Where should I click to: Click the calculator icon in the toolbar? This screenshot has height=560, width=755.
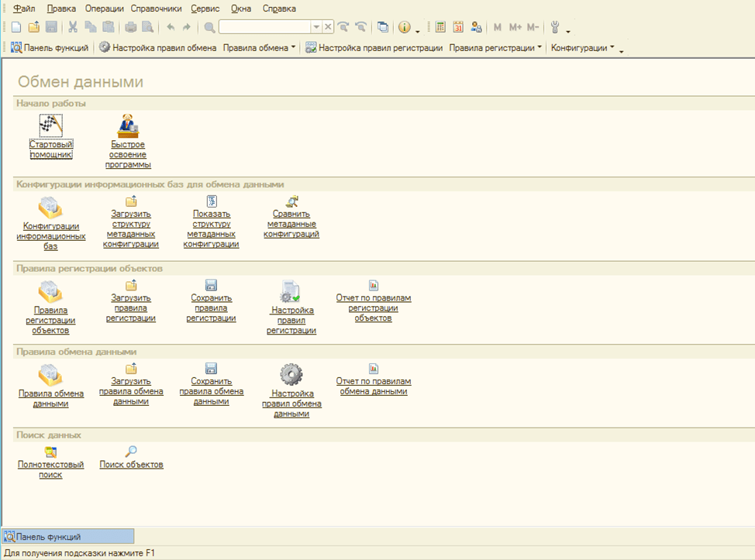(440, 27)
